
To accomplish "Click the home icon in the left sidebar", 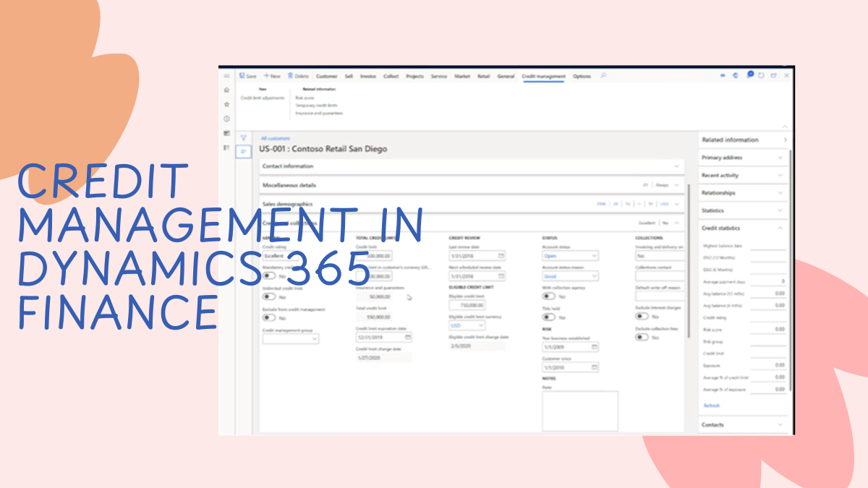I will (x=226, y=90).
